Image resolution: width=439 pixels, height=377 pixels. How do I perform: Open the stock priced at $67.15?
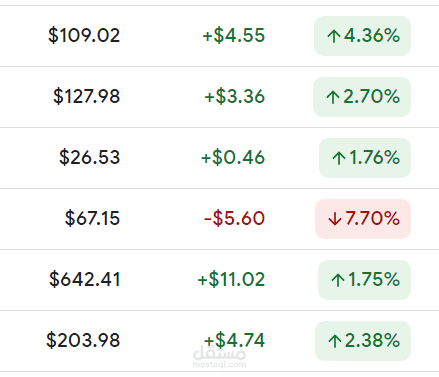92,218
